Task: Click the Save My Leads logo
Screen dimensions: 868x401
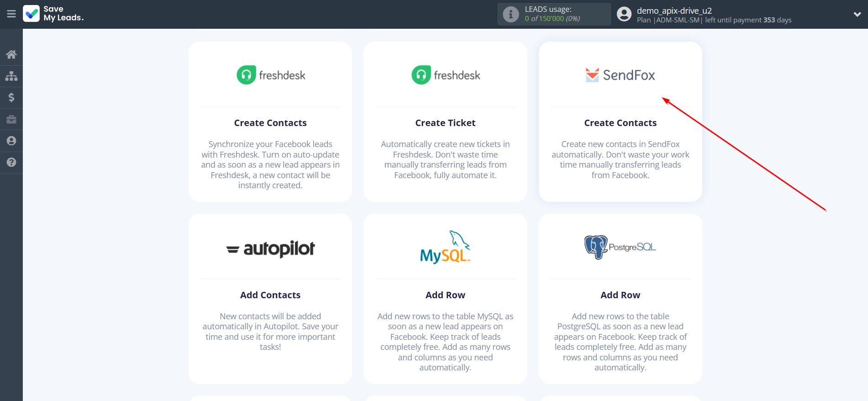Action: (x=53, y=14)
